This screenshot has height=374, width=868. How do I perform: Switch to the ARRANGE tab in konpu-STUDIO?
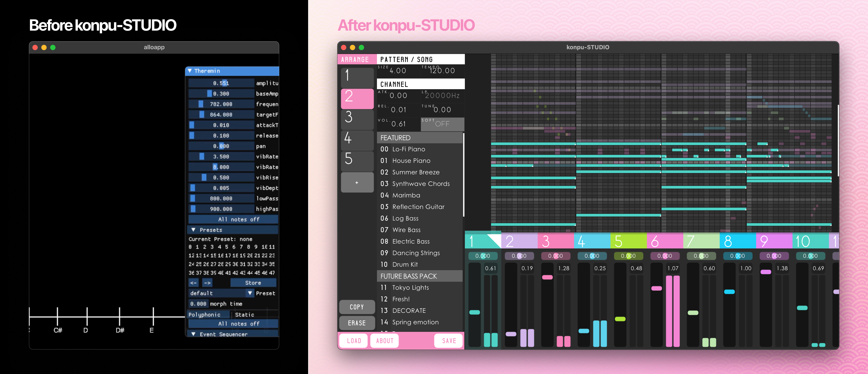click(x=357, y=59)
